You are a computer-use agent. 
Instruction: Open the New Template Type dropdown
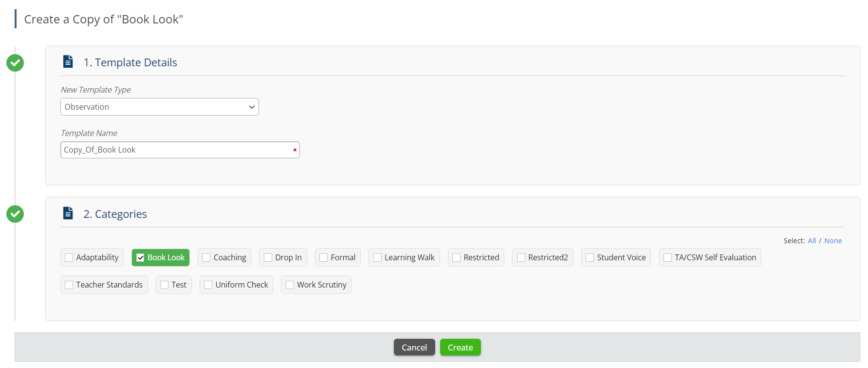click(x=159, y=107)
